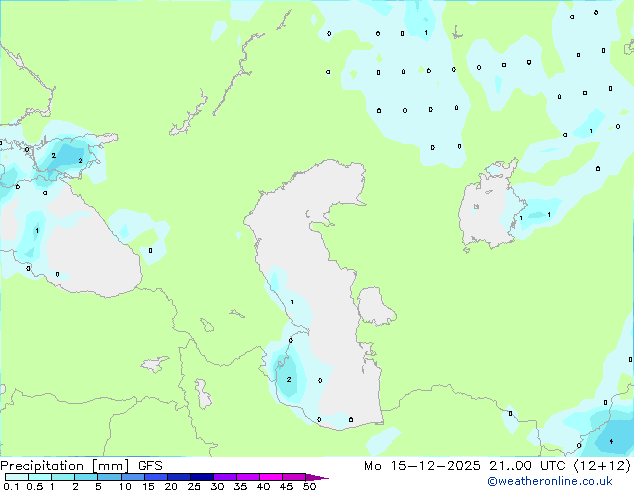Click the date text "Mo 15-12-2025"
The height and width of the screenshot is (490, 634).
pos(422,466)
